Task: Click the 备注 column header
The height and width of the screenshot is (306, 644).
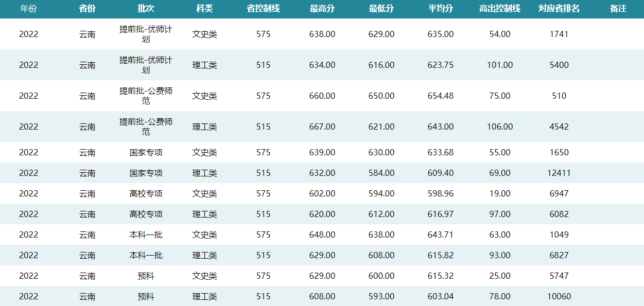Action: tap(618, 9)
